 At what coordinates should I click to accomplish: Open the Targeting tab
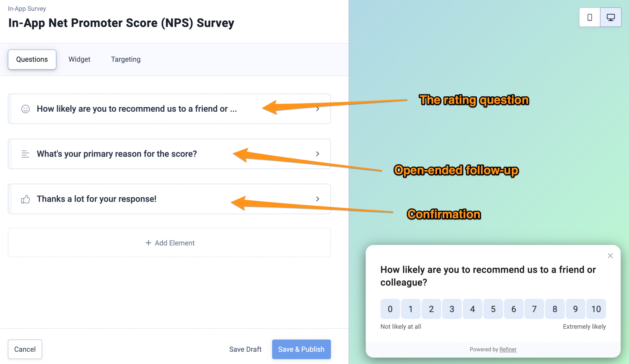125,59
